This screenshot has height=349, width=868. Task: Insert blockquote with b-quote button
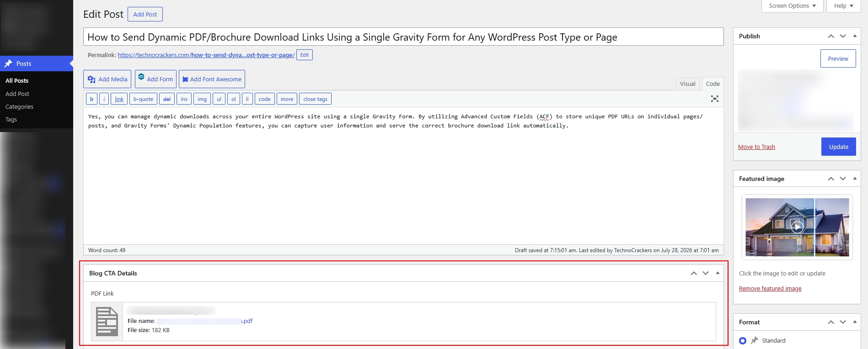coord(143,99)
